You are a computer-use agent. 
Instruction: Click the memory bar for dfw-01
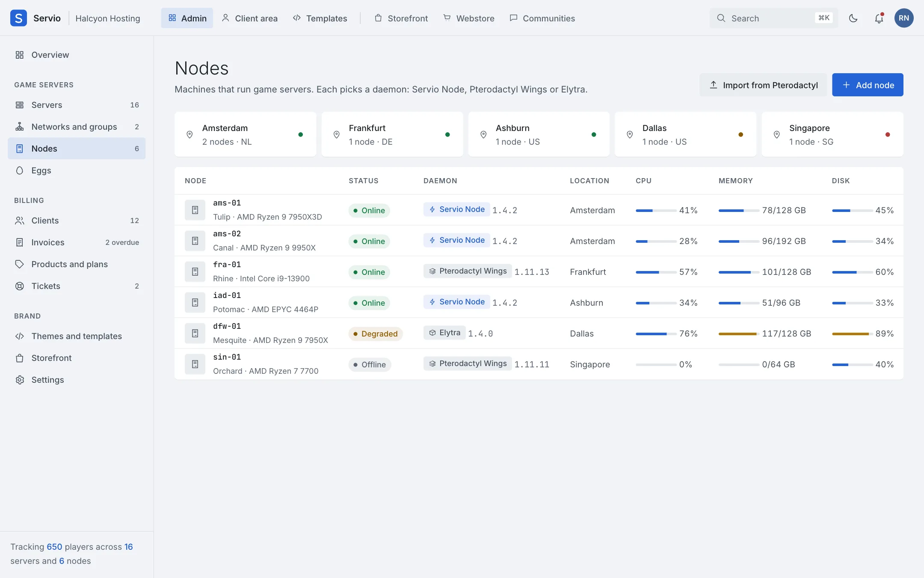coord(739,334)
